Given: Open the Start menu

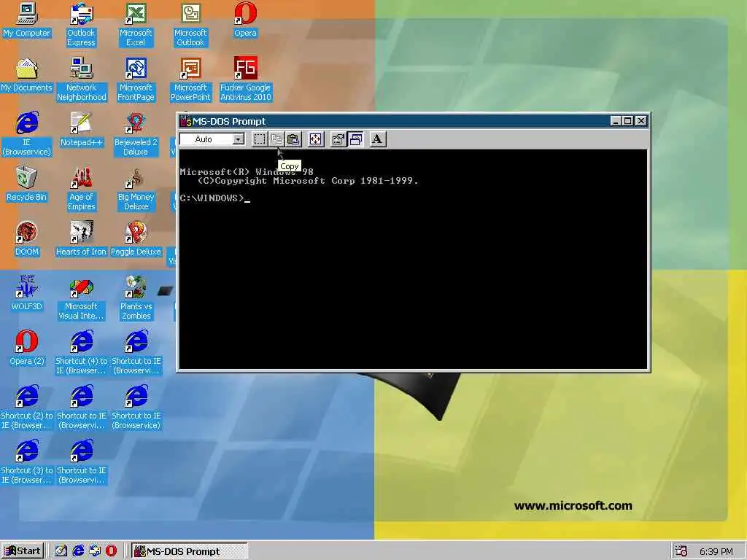Looking at the screenshot, I should (x=23, y=551).
